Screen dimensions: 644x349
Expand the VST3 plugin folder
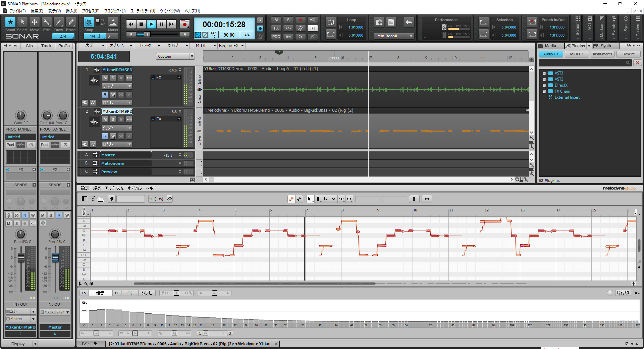(x=544, y=73)
